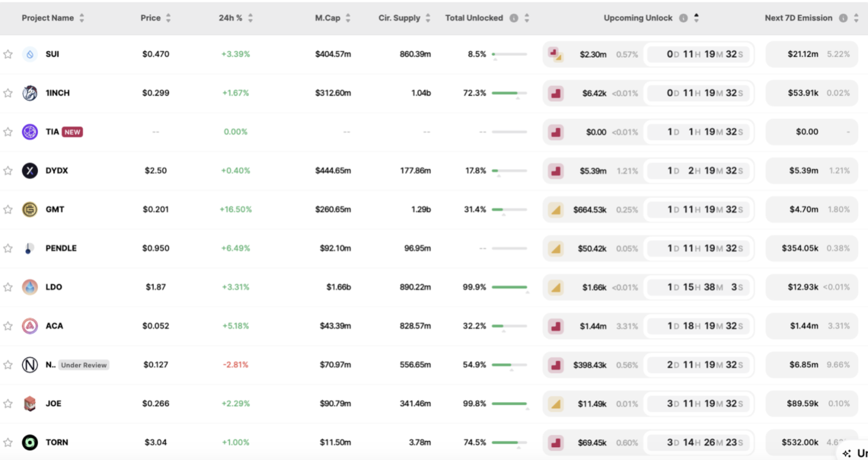
Task: Click the DYDX token logo icon
Action: [30, 171]
